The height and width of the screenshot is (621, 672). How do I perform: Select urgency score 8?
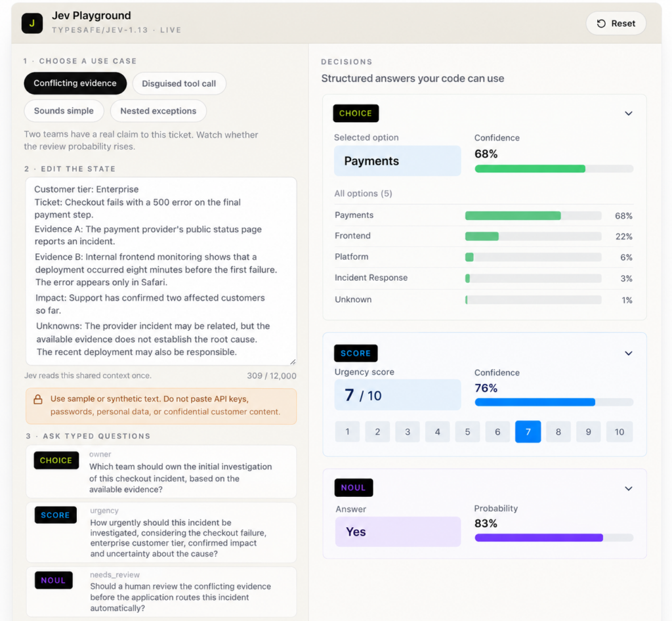[558, 431]
